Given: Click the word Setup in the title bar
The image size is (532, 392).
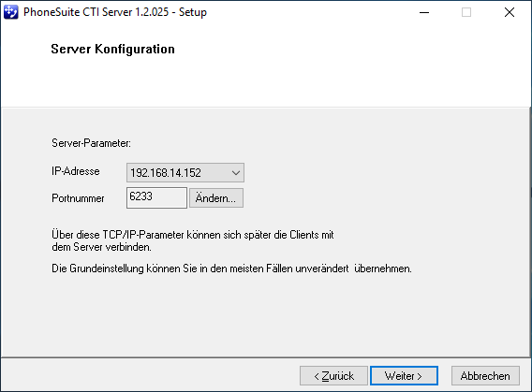Looking at the screenshot, I should pyautogui.click(x=193, y=12).
